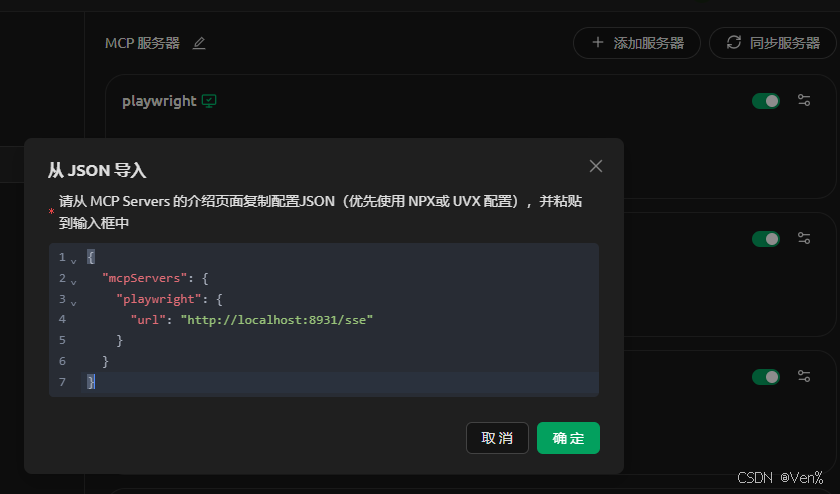Collapse fold arrow at mcpServers line 2
Viewport: 840px width, 494px height.
[x=73, y=282]
